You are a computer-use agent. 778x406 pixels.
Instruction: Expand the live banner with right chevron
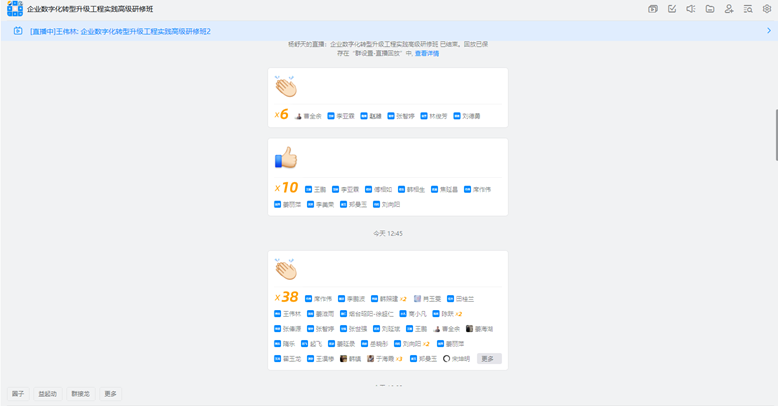click(x=768, y=31)
